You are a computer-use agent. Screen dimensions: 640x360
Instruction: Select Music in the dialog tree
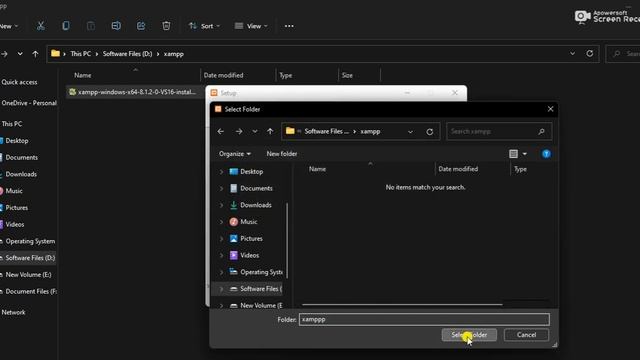249,222
